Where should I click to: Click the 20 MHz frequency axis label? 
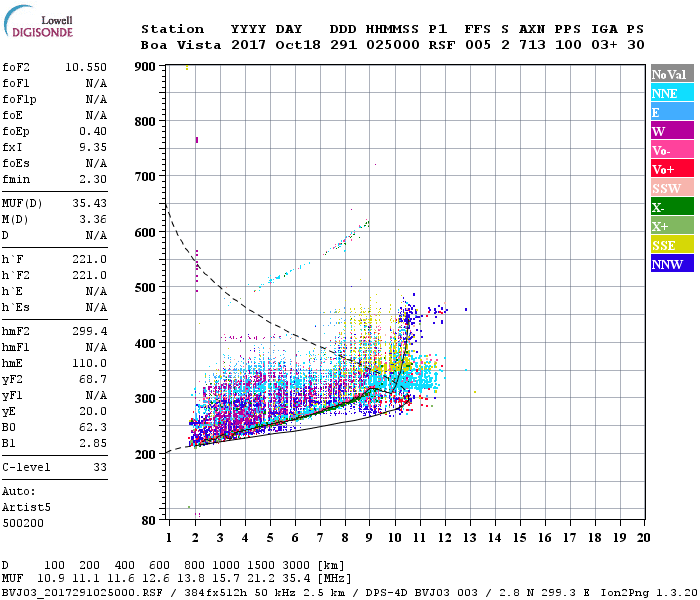(x=643, y=538)
